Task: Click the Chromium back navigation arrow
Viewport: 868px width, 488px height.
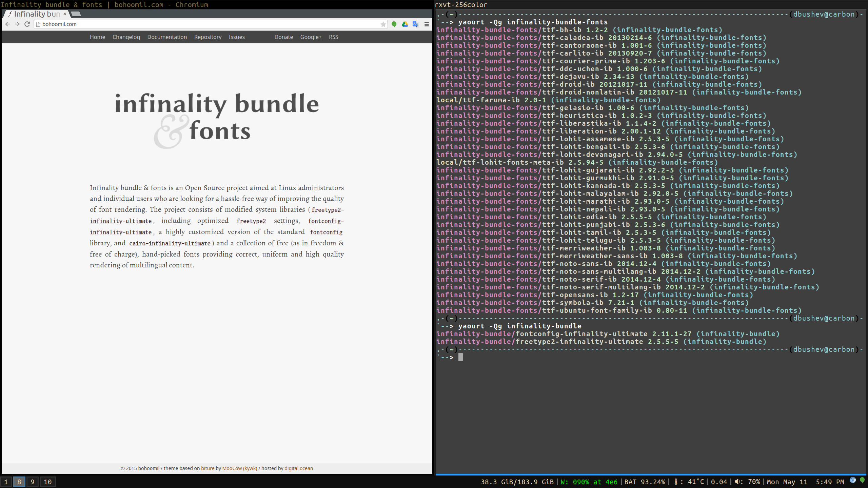Action: click(7, 24)
